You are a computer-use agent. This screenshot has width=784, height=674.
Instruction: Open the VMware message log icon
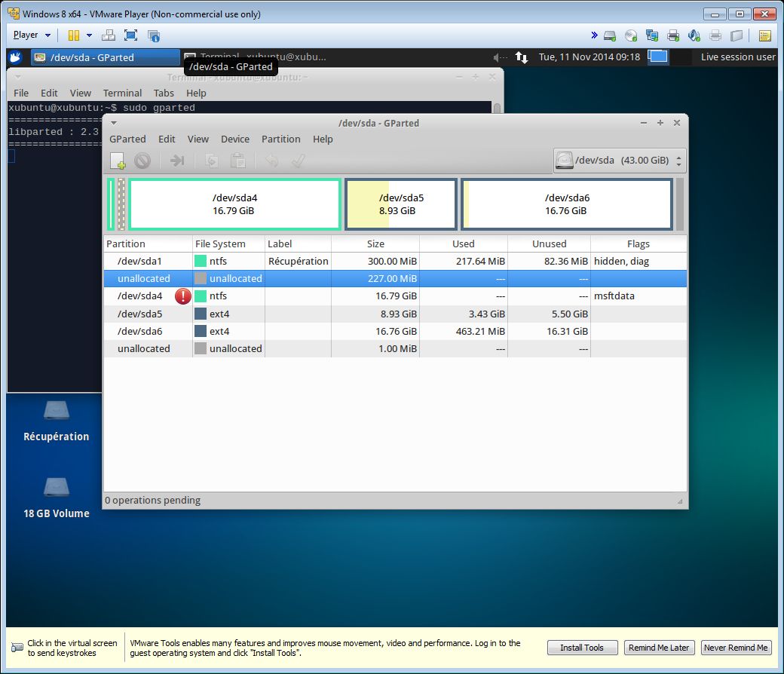click(765, 35)
